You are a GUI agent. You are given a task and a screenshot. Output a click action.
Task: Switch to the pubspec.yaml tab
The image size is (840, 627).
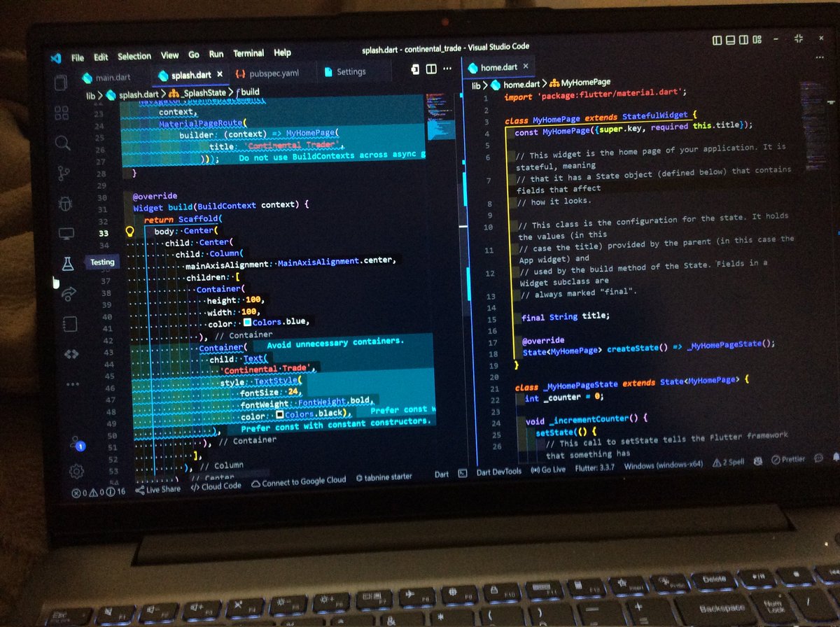click(x=268, y=73)
